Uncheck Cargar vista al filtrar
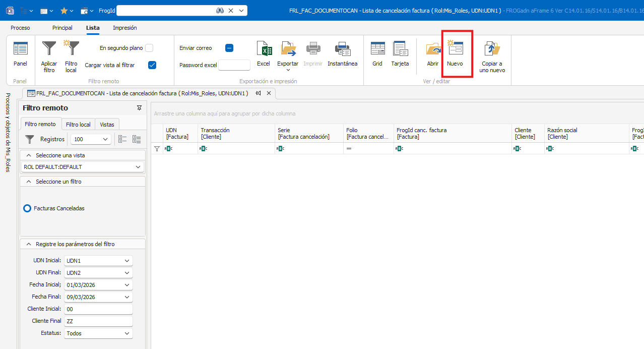This screenshot has height=349, width=644. click(152, 65)
